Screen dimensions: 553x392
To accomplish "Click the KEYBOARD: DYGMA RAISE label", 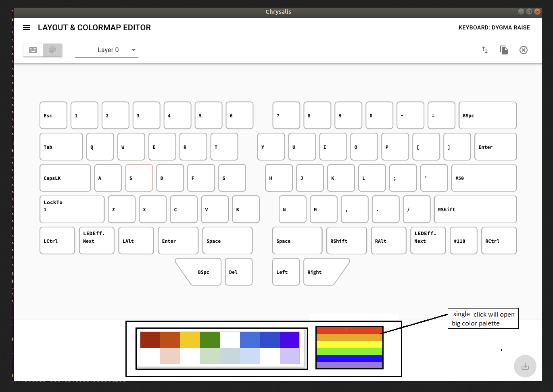I will tap(494, 27).
